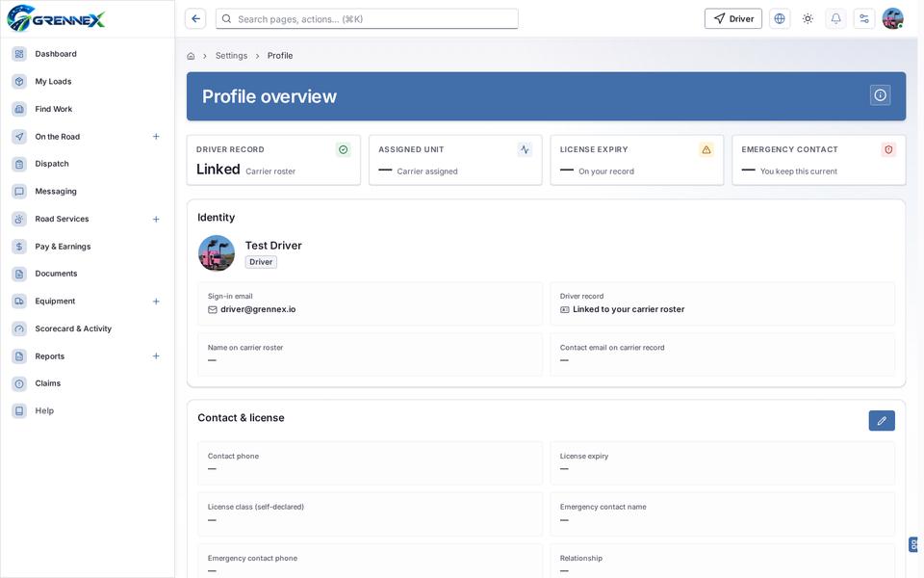Screen dimensions: 924x578
Task: Open the Help book icon
Action: coord(19,411)
